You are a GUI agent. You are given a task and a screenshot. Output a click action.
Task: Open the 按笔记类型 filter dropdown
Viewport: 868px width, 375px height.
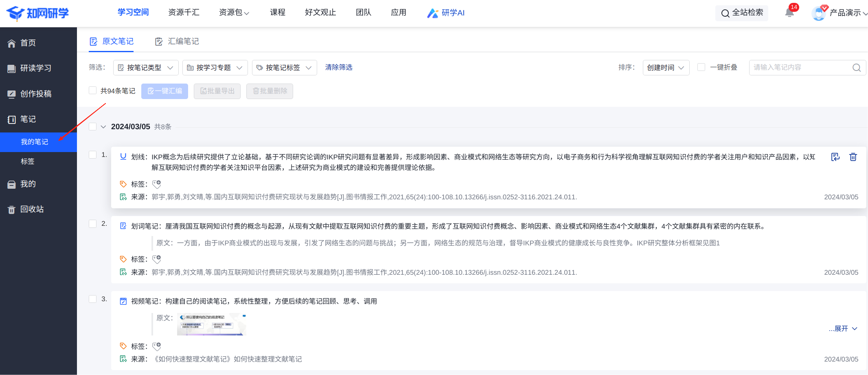click(x=146, y=68)
